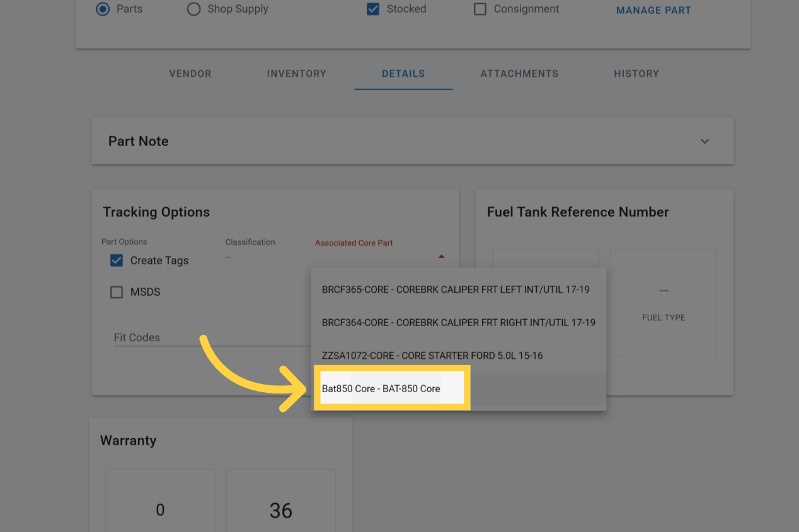Select the Shop Supply radio option
The height and width of the screenshot is (532, 799).
[194, 9]
